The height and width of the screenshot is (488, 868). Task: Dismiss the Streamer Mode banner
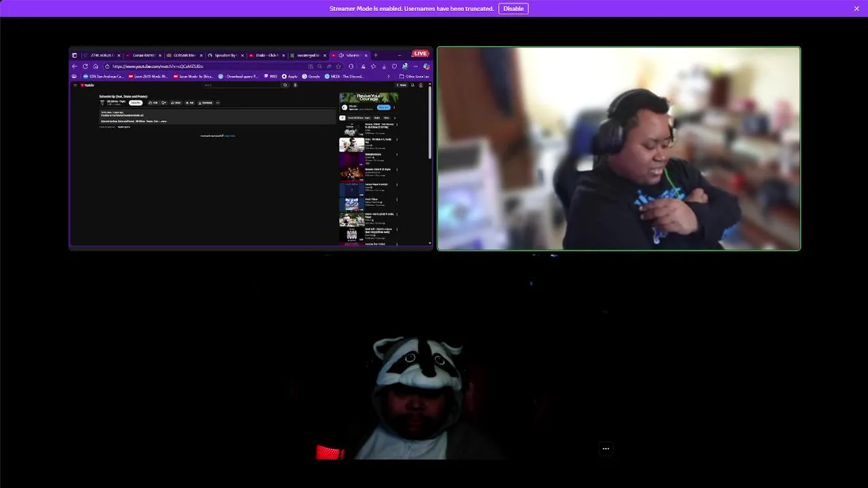click(x=856, y=8)
